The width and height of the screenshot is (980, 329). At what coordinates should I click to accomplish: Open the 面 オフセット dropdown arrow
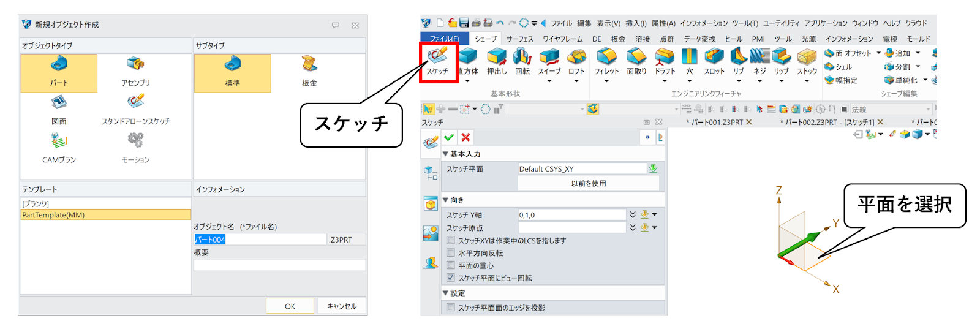878,53
